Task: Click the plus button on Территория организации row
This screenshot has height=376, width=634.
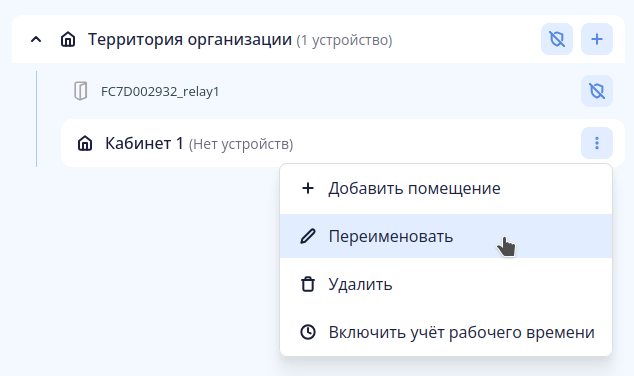Action: tap(597, 39)
